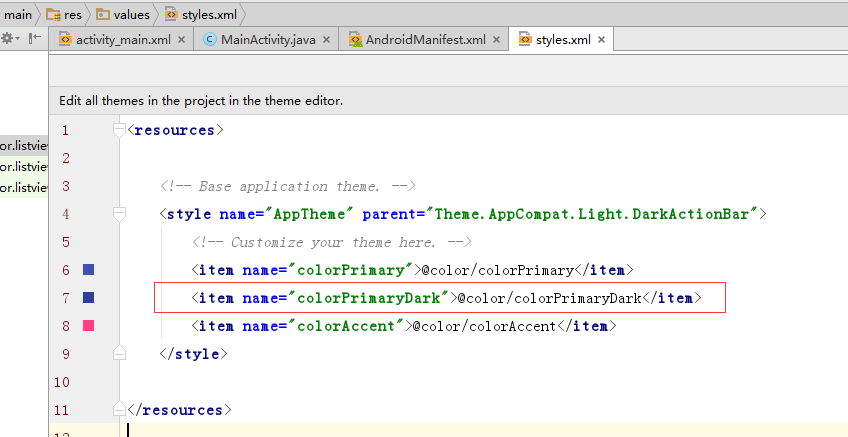This screenshot has width=848, height=437.
Task: Click @color/colorPrimary value text
Action: [x=498, y=270]
